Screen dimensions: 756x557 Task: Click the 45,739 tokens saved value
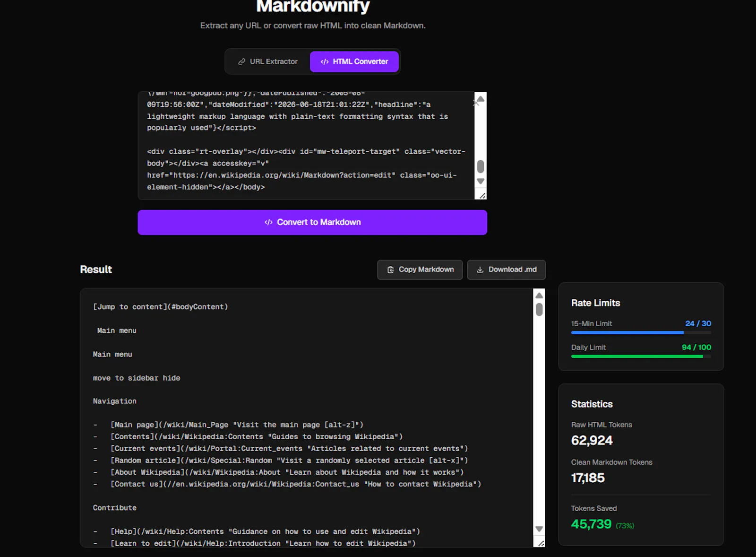[591, 524]
